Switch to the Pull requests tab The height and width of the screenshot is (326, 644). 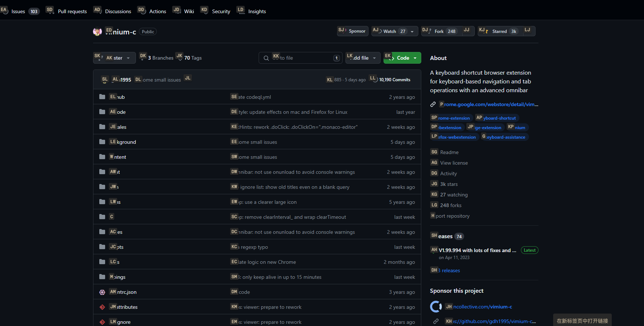point(67,11)
